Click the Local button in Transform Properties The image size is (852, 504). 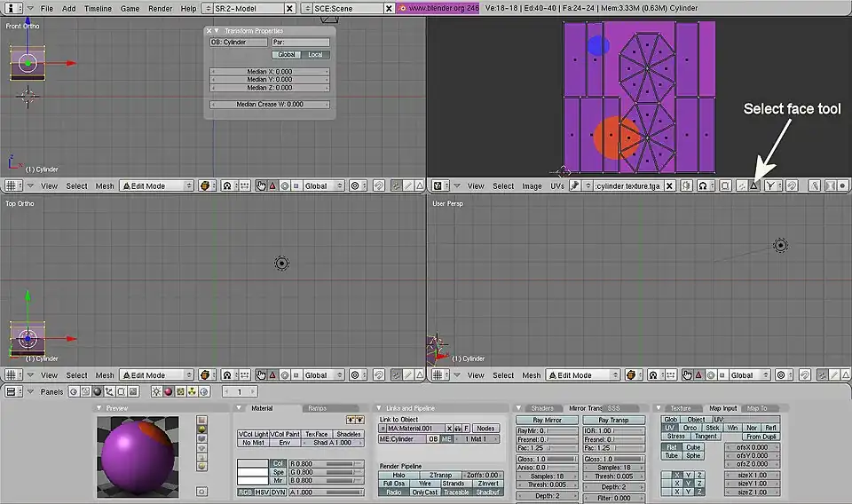[x=315, y=55]
